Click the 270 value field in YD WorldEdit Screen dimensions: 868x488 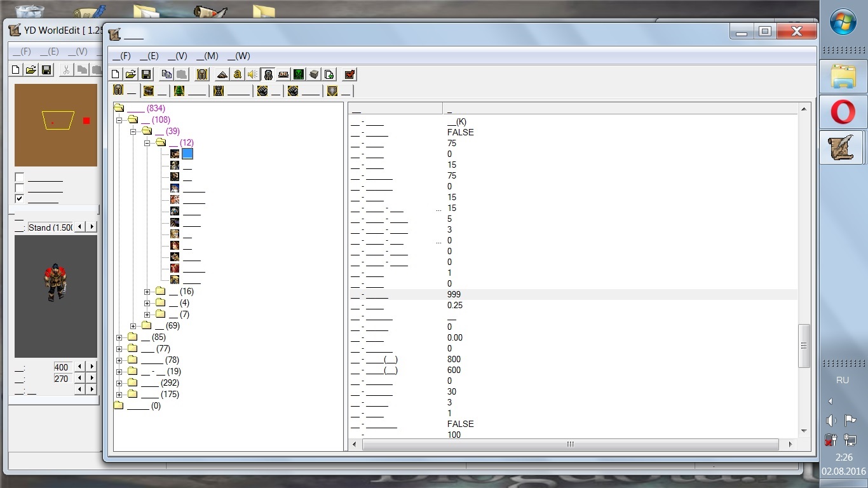(62, 378)
